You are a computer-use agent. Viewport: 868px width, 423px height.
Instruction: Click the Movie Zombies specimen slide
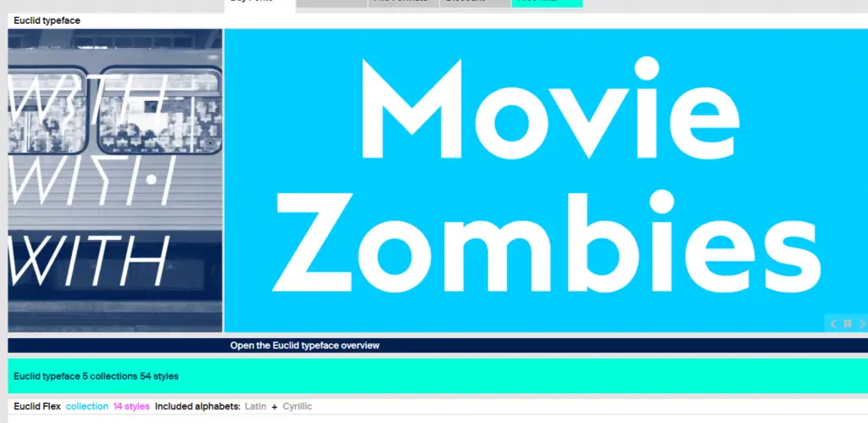546,181
